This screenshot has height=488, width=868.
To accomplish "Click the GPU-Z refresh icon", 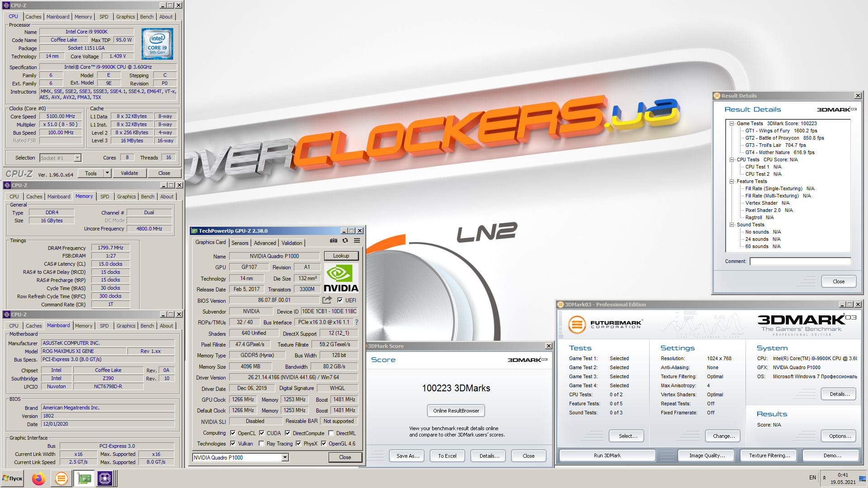I will point(345,241).
